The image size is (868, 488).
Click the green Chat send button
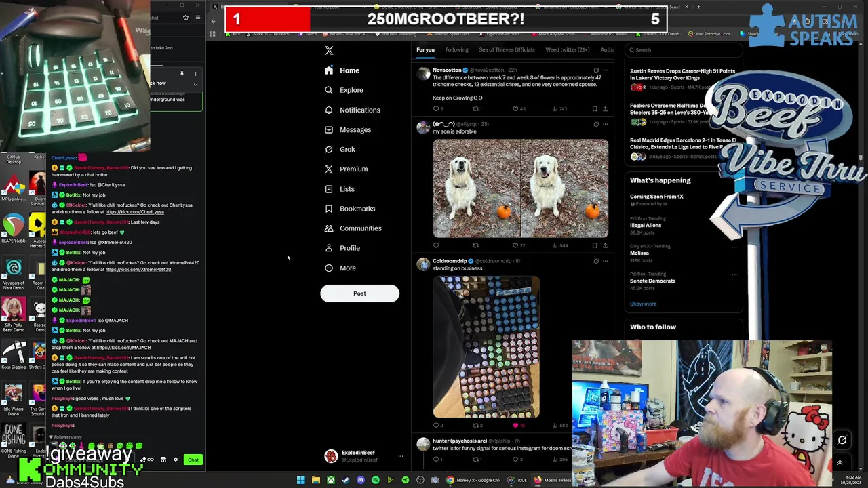(193, 460)
